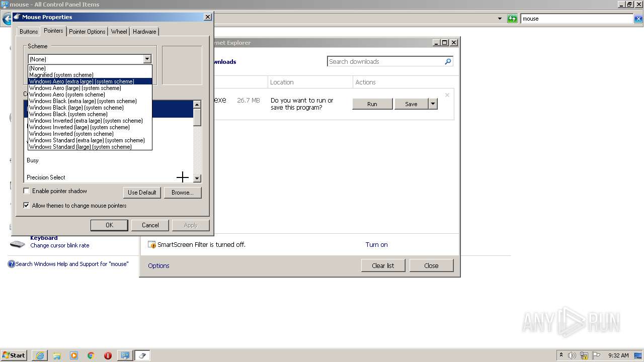This screenshot has height=362, width=644.
Task: Choose Windows Black (extra large) scheme
Action: [x=90, y=101]
